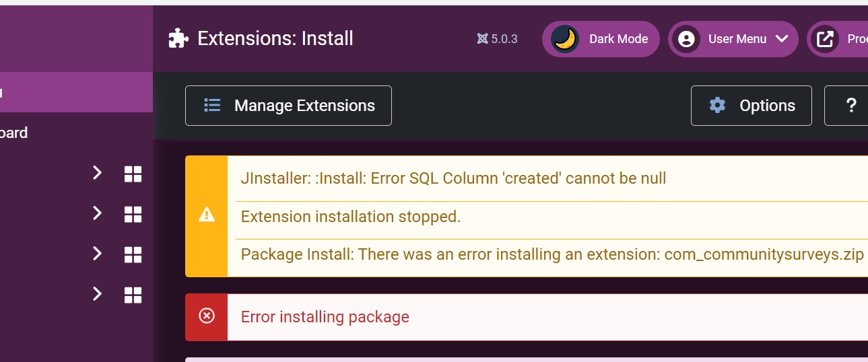Image resolution: width=868 pixels, height=362 pixels.
Task: Click the gear icon in the Options button
Action: point(717,106)
